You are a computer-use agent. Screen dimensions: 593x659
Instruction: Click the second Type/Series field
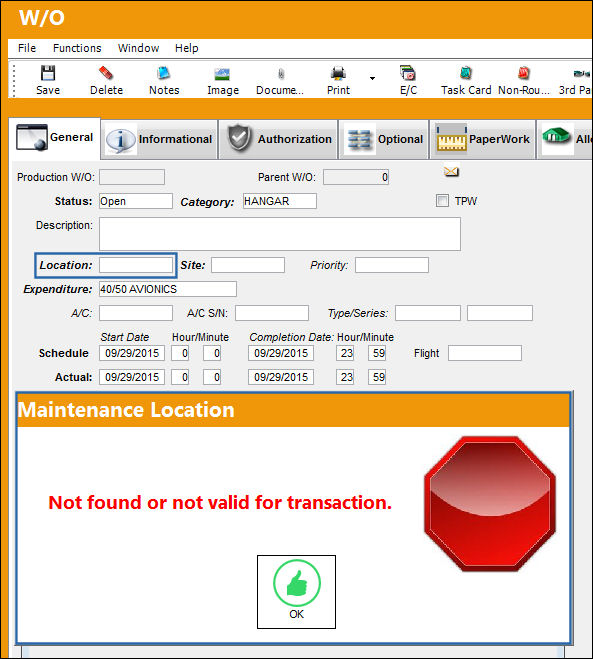tap(500, 313)
